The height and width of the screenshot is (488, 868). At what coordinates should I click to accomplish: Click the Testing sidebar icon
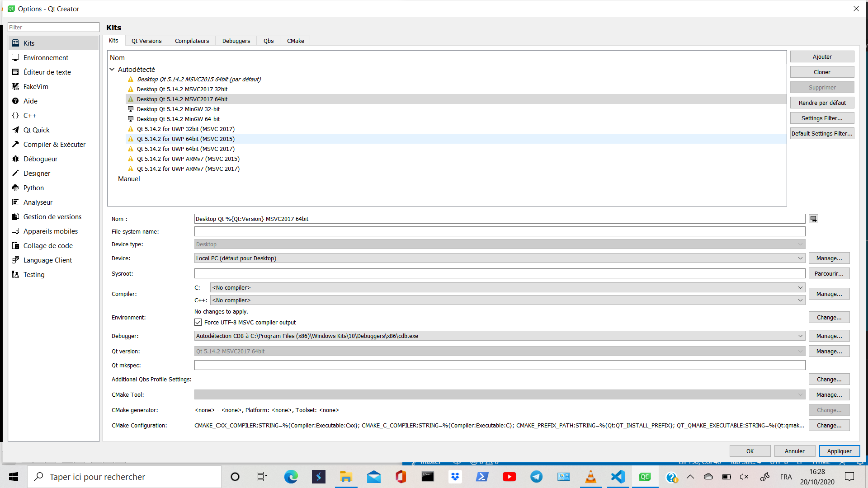click(34, 274)
